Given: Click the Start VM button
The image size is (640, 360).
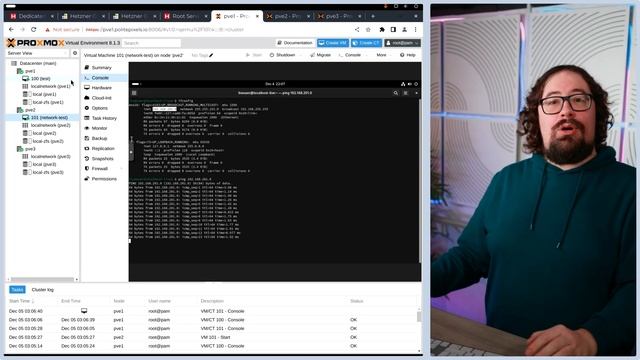Looking at the screenshot, I should click(x=254, y=55).
